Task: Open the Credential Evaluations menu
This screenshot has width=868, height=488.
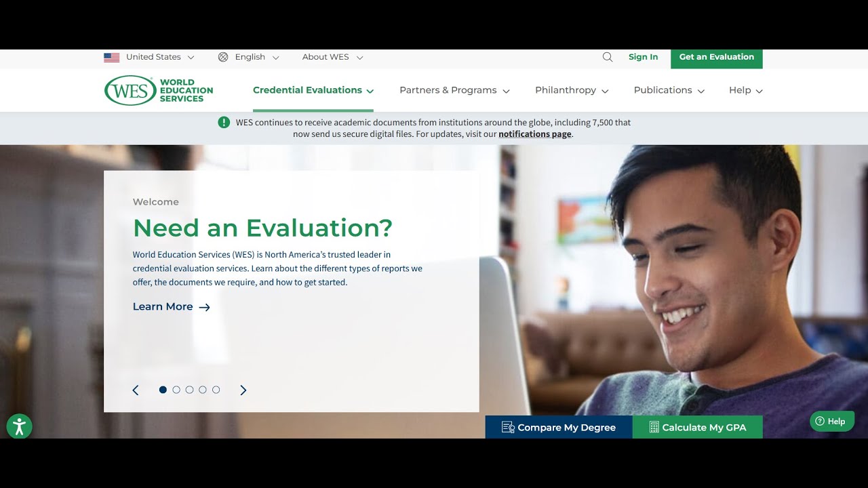Action: [313, 90]
